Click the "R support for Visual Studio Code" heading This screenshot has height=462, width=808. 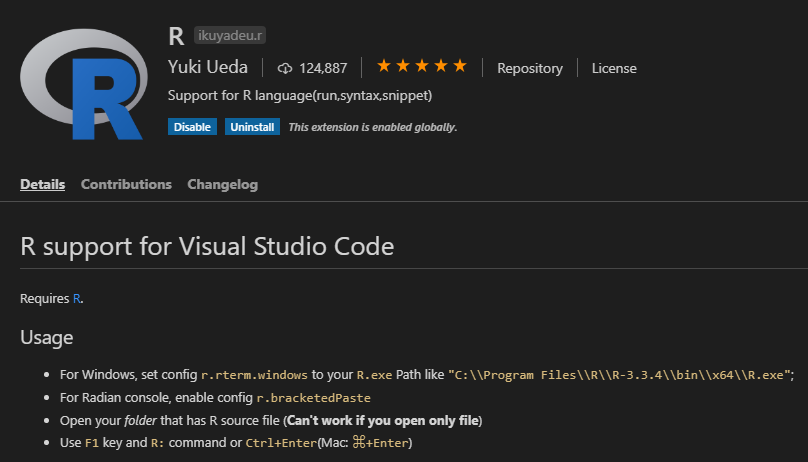pyautogui.click(x=207, y=246)
